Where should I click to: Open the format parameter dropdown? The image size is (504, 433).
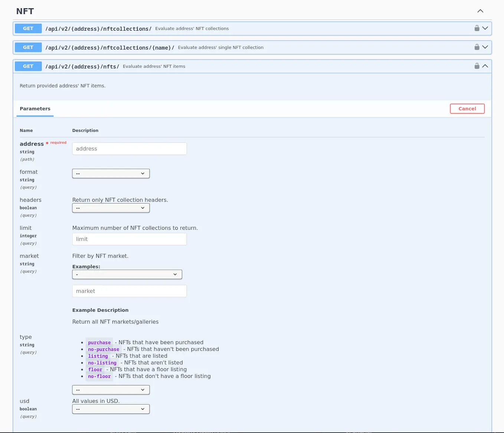point(111,173)
